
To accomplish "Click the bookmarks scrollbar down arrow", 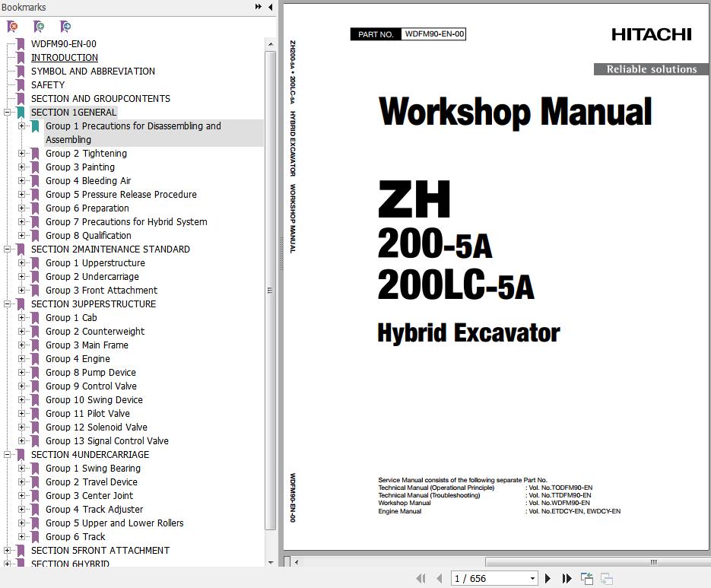I will point(271,563).
